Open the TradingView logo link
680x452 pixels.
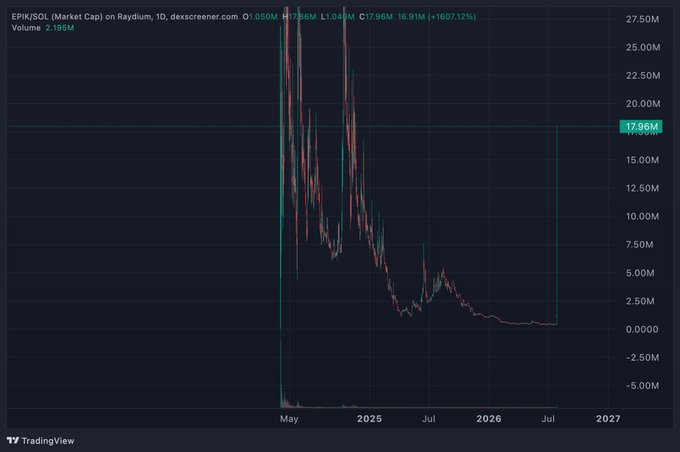41,441
